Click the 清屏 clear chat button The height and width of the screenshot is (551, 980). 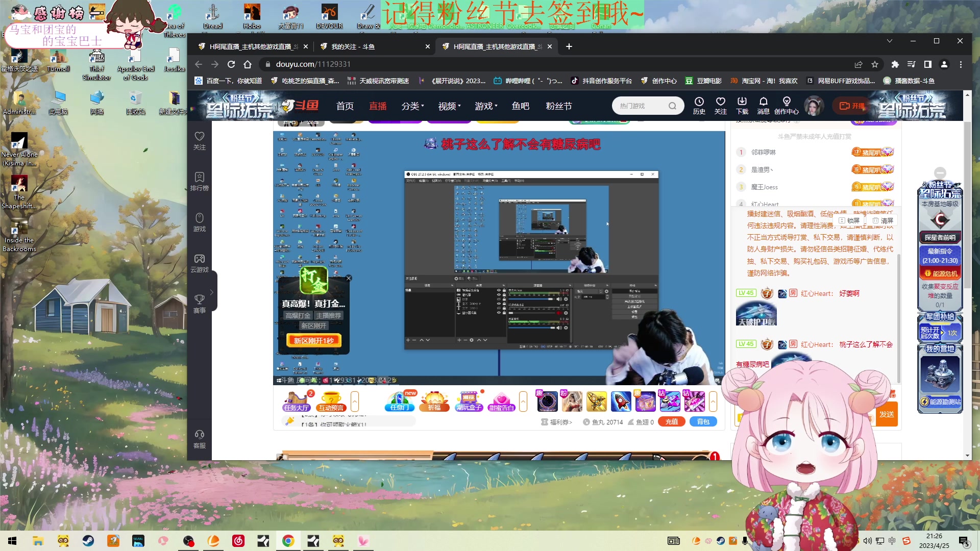(883, 220)
